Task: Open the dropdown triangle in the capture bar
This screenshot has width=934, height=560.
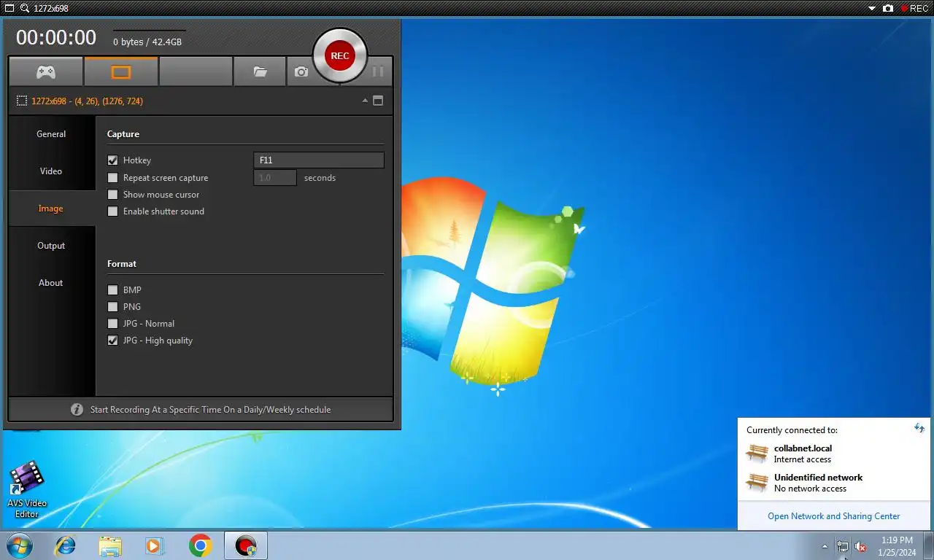Action: (x=872, y=9)
